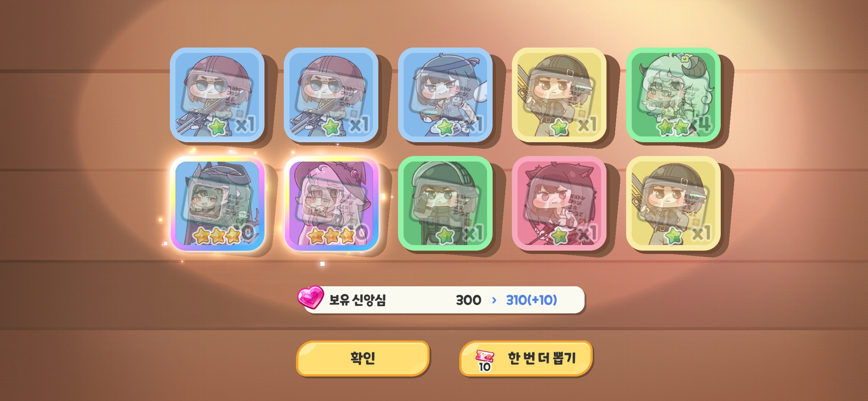
Task: Open the glowing three-star dark-haired character card
Action: click(x=217, y=203)
